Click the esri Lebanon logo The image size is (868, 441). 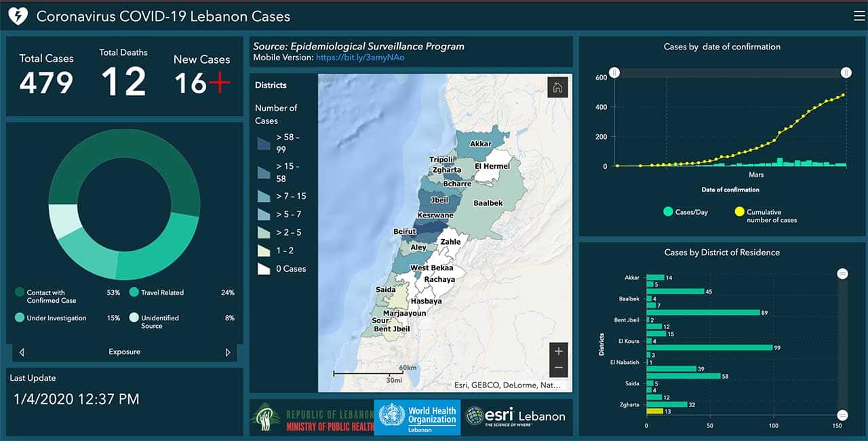click(516, 417)
